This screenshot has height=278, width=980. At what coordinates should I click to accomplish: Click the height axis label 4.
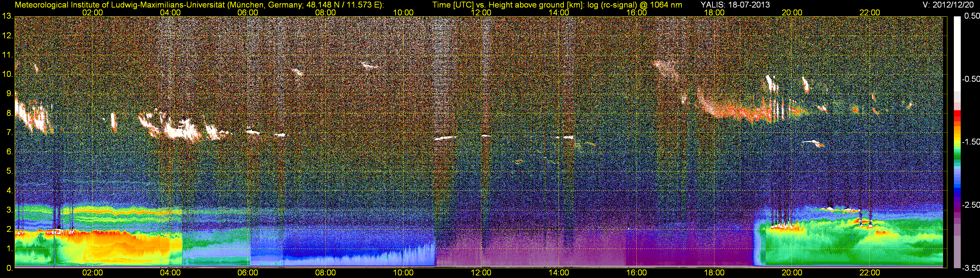pyautogui.click(x=9, y=191)
